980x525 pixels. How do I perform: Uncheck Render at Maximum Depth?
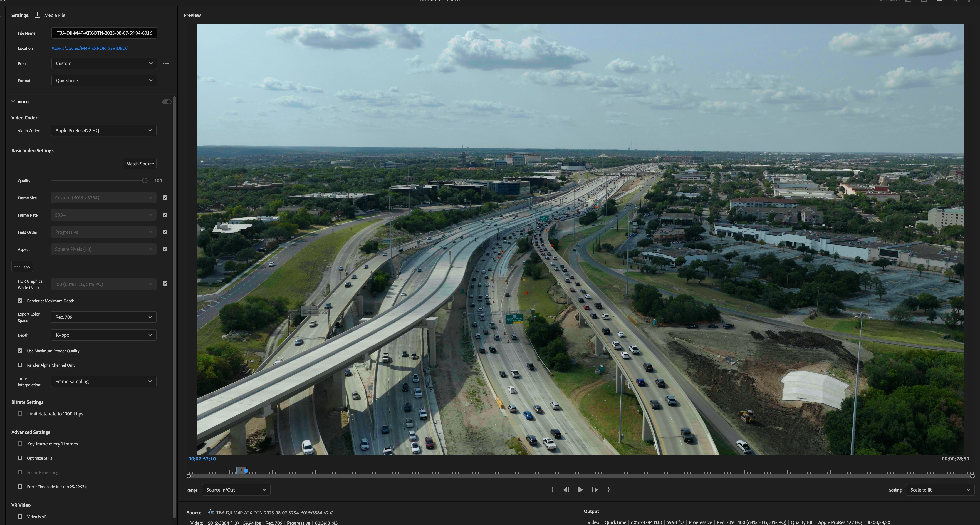point(20,301)
